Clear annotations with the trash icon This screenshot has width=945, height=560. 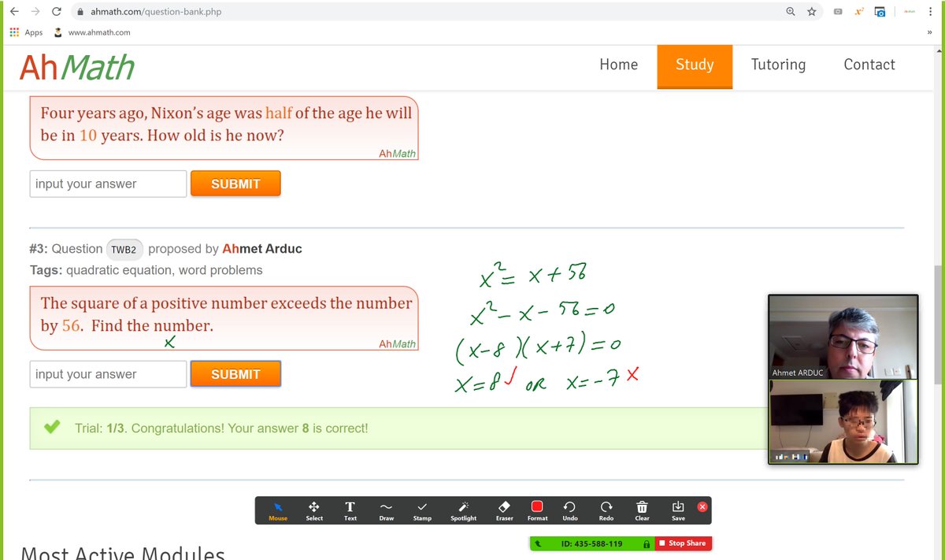(642, 510)
